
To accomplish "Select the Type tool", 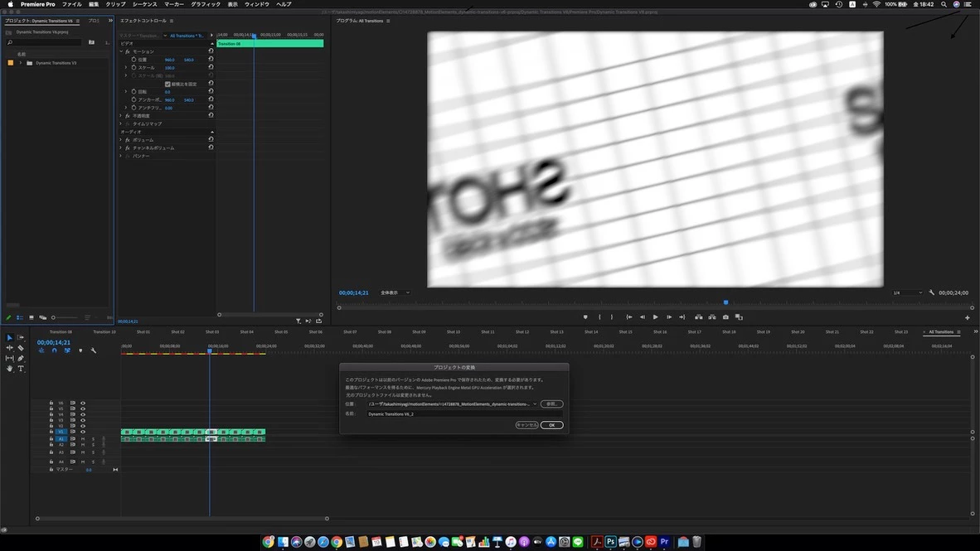I will click(x=21, y=370).
